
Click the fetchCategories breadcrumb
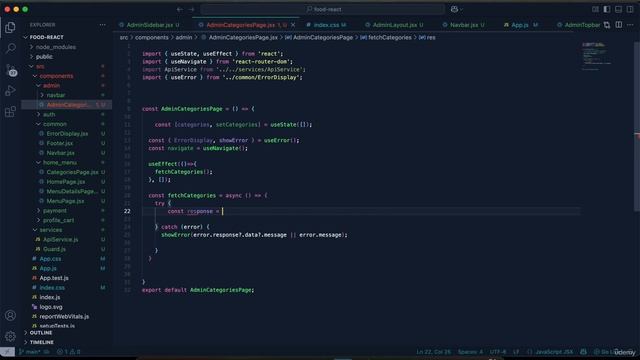coord(390,38)
